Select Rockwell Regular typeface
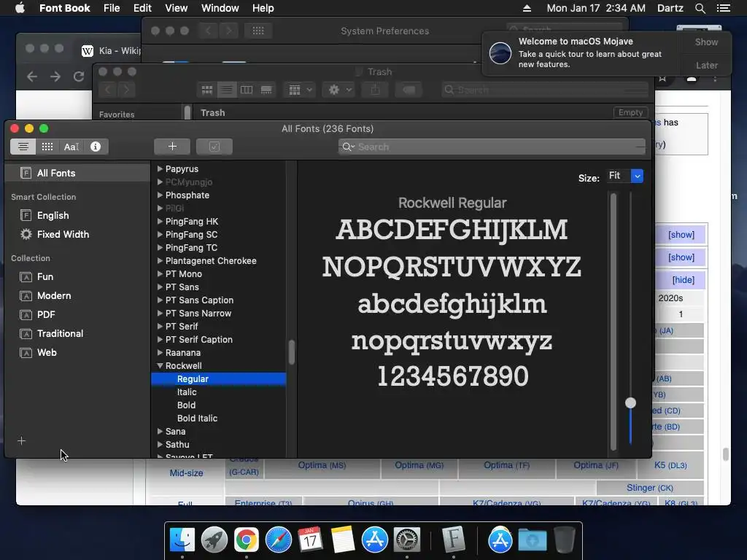 point(219,379)
